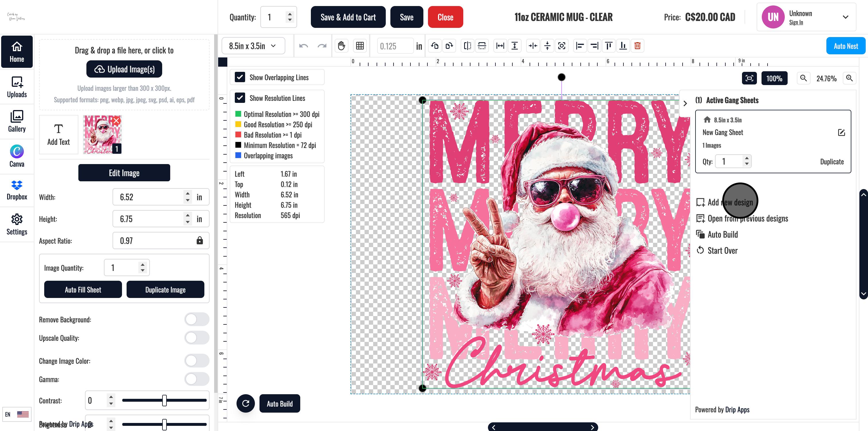Edit the New Gang Sheet name
This screenshot has width=868, height=431.
(841, 132)
